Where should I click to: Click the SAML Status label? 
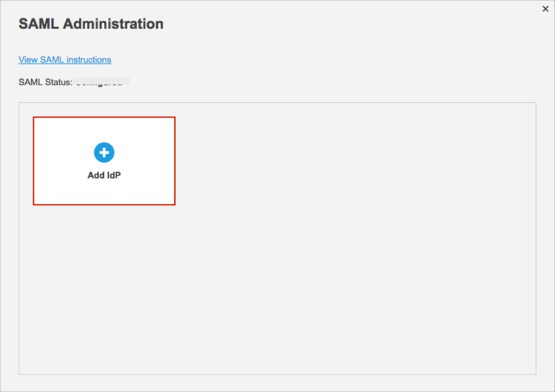tap(45, 82)
